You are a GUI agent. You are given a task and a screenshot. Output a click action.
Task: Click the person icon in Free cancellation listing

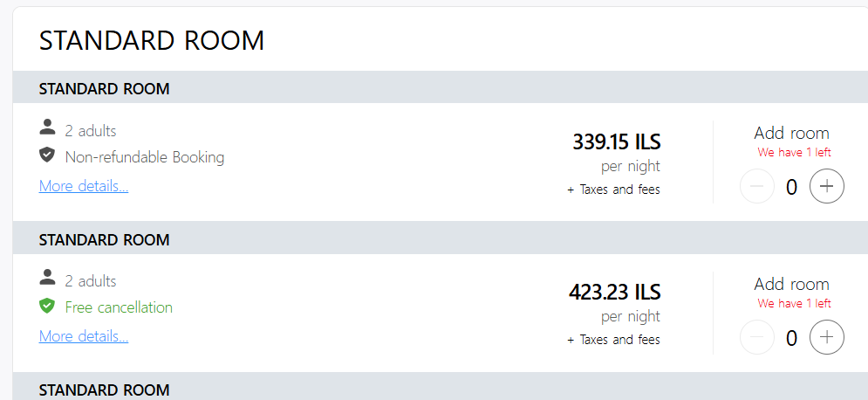tap(48, 277)
